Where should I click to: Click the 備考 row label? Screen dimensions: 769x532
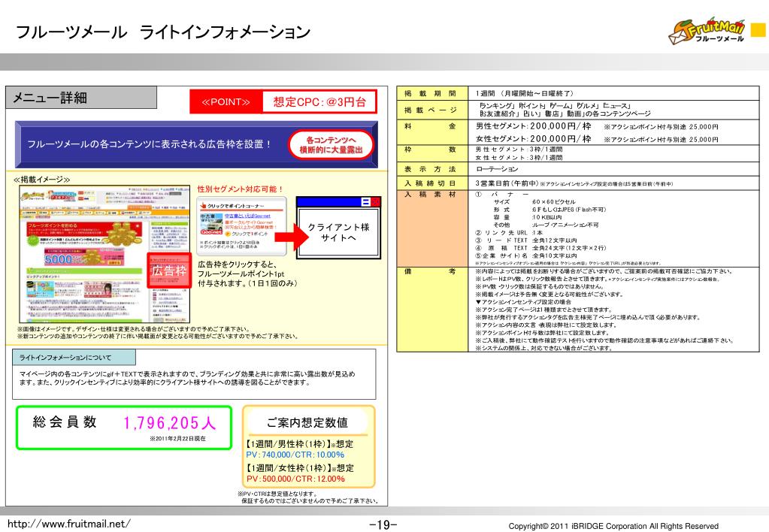[430, 272]
